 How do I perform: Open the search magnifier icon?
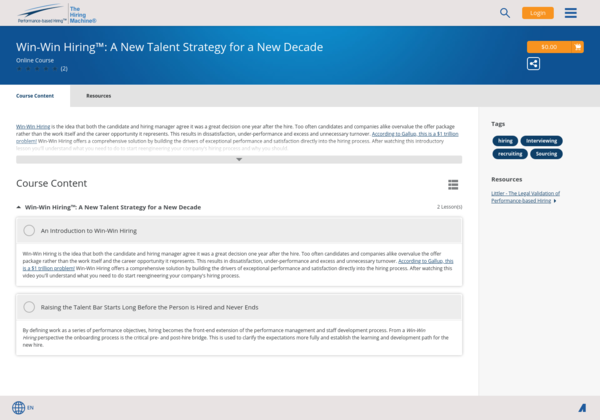point(505,13)
